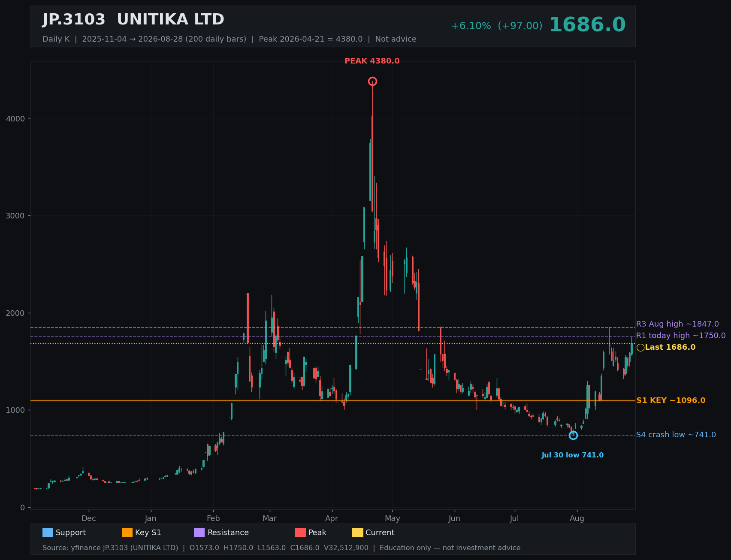Click the blue Support legend swatch
Screen dimensions: 731x560
coord(48,533)
